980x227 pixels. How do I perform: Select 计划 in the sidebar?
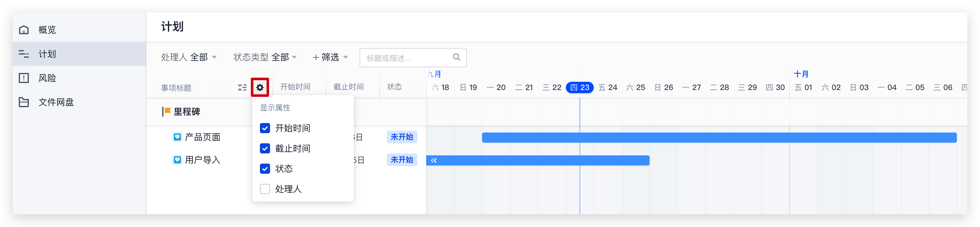coord(79,54)
